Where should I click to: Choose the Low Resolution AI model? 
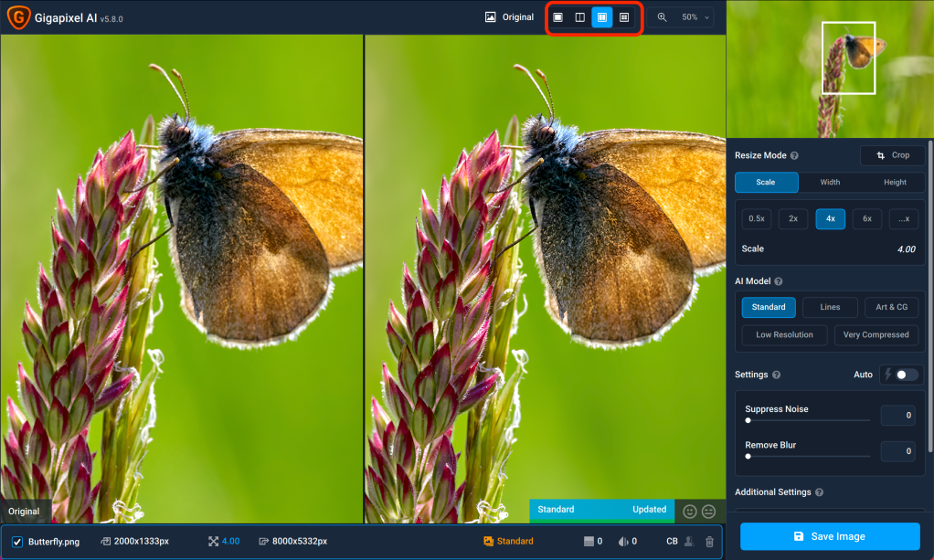pos(784,335)
